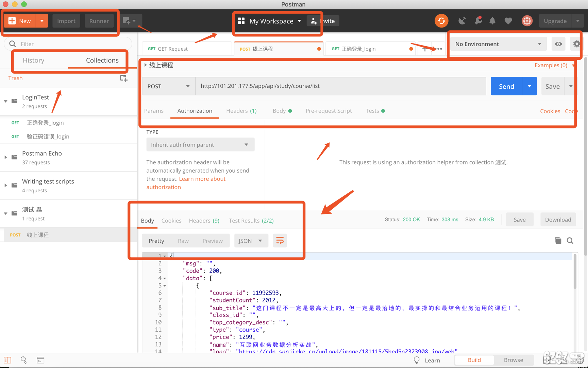Click the heart icon in header
The height and width of the screenshot is (368, 588).
coord(508,21)
